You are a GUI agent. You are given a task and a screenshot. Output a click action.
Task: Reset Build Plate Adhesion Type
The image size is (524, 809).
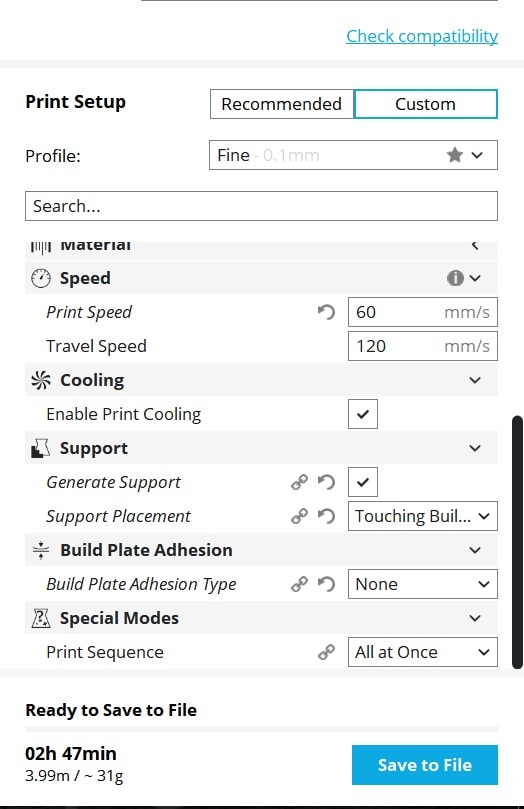coord(326,584)
